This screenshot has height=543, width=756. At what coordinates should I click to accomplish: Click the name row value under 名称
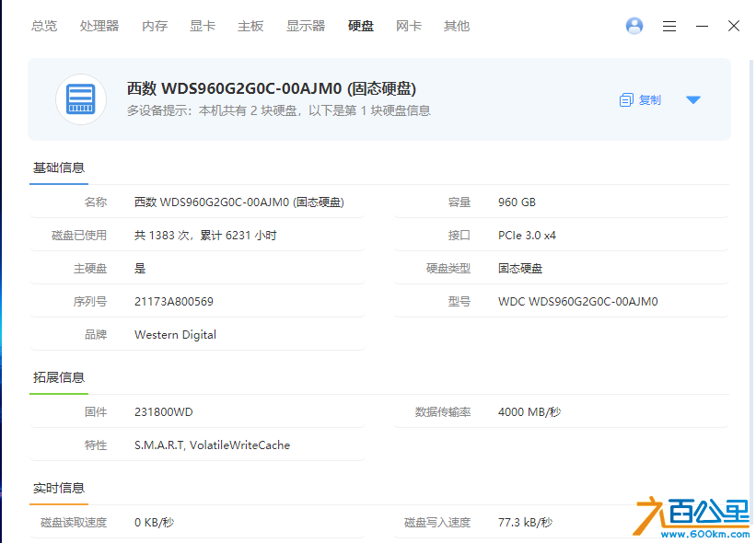[239, 202]
